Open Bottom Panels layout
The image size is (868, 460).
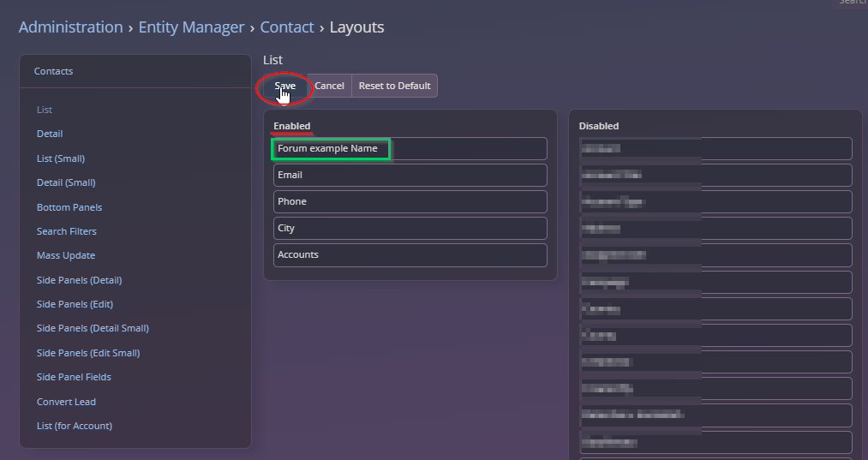click(x=69, y=207)
